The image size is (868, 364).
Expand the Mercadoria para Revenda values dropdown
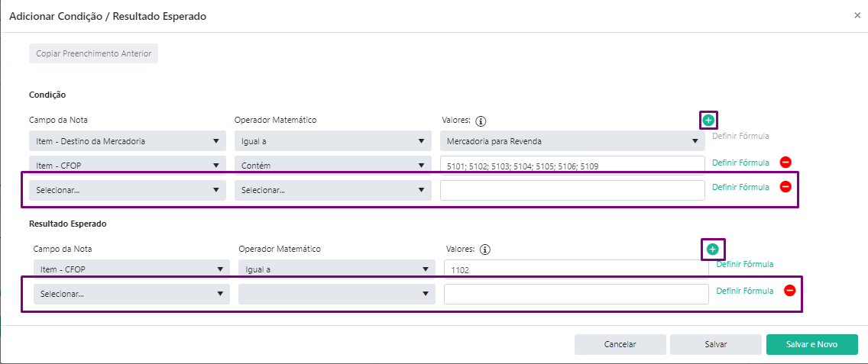tap(572, 141)
